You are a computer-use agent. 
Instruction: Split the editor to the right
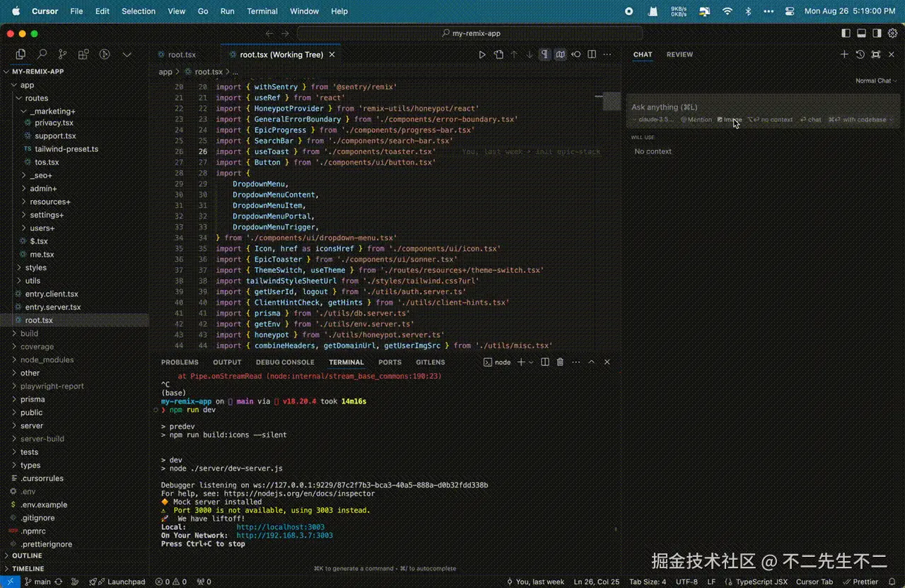[x=592, y=54]
